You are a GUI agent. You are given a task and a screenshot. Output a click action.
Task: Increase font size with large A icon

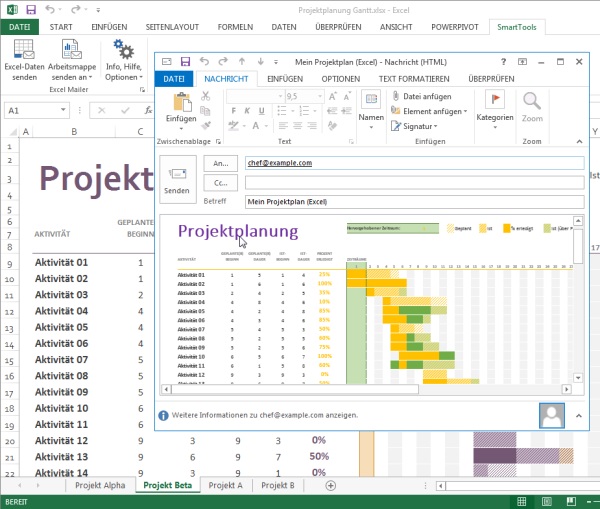333,96
